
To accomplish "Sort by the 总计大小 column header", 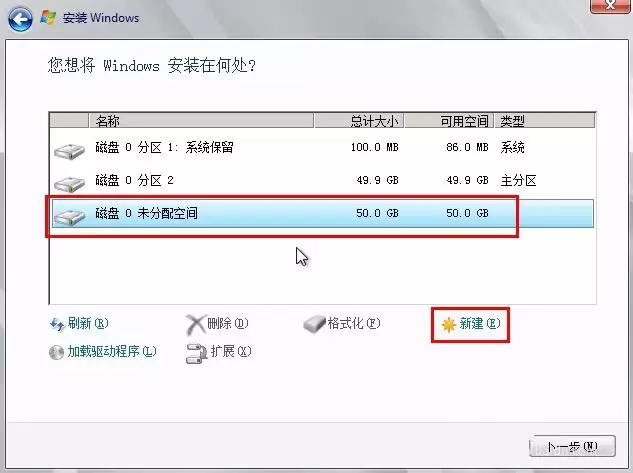I will click(359, 121).
